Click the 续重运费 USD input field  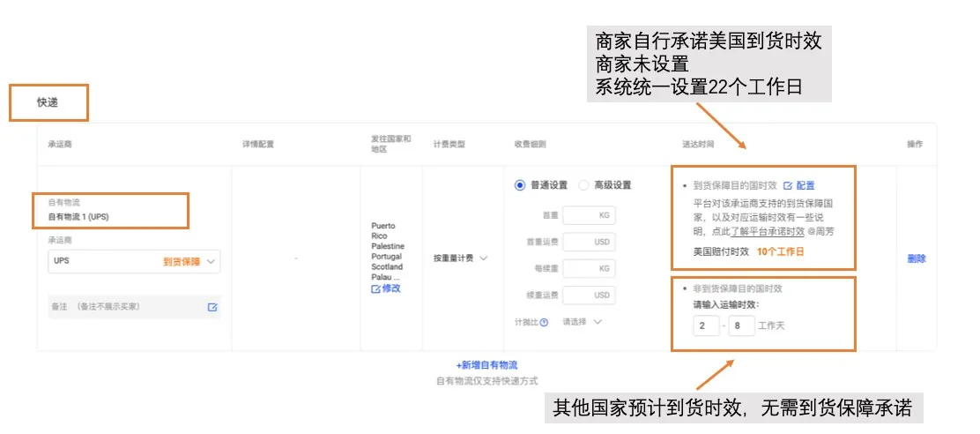coord(589,296)
